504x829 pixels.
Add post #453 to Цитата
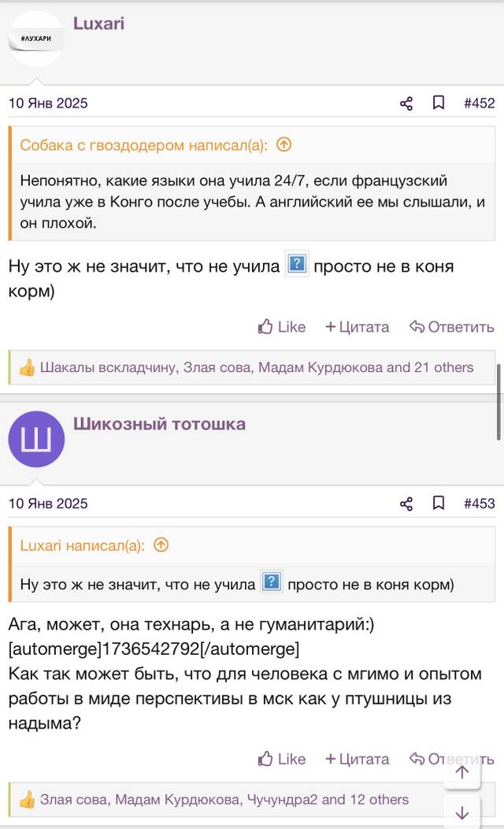[358, 759]
